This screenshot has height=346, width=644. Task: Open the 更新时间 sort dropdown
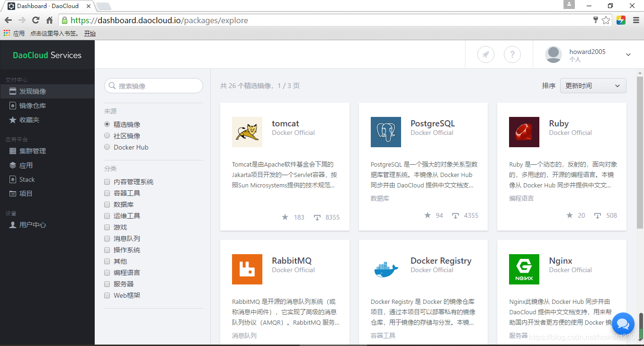pos(593,86)
